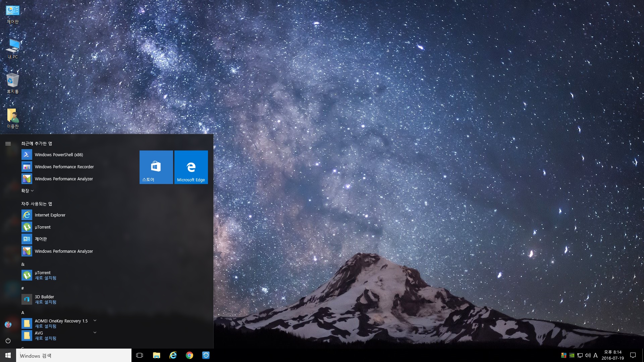This screenshot has width=644, height=362.
Task: Open Windows Performance Analyzer
Action: pyautogui.click(x=63, y=179)
